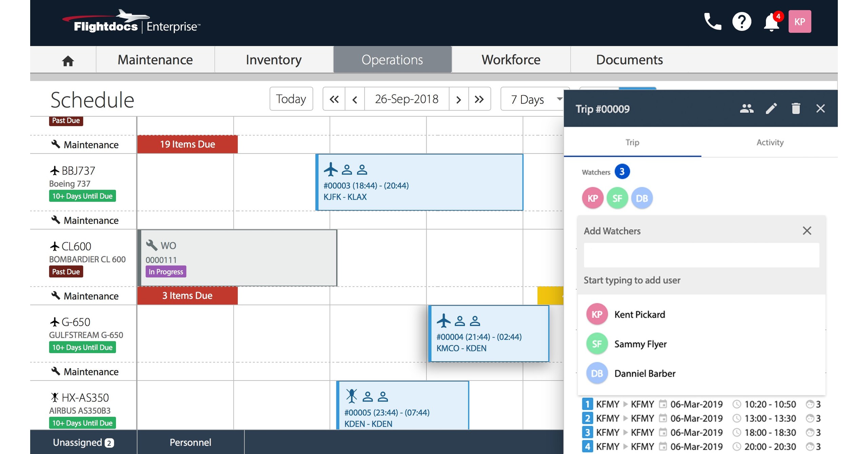868x454 pixels.
Task: Jump forward with double right chevron
Action: click(479, 99)
